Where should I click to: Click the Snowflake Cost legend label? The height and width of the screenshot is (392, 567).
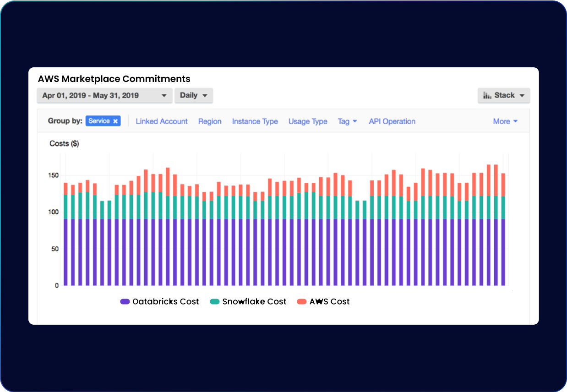pos(254,302)
